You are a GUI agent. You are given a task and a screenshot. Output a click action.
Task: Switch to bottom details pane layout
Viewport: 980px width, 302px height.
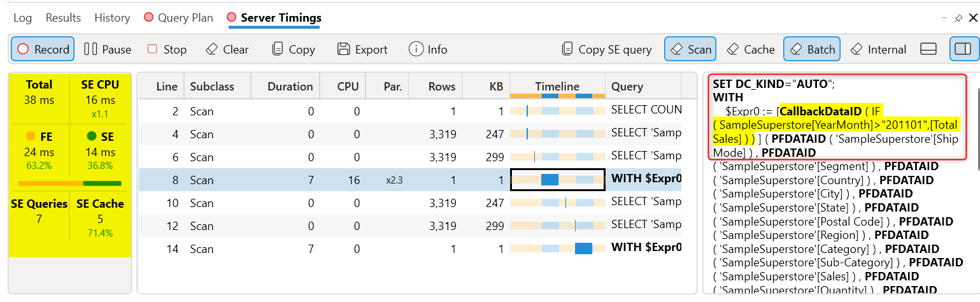tap(928, 49)
